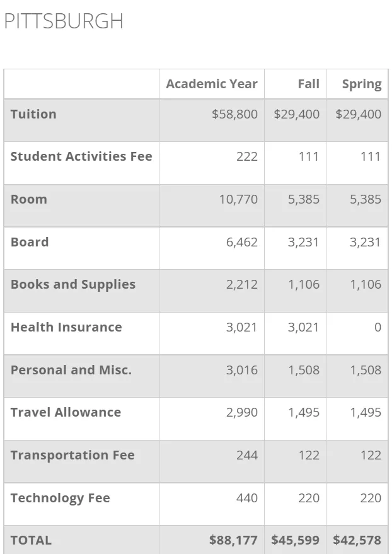392x554 pixels.
Task: Select the Academic Year column header
Action: [211, 84]
